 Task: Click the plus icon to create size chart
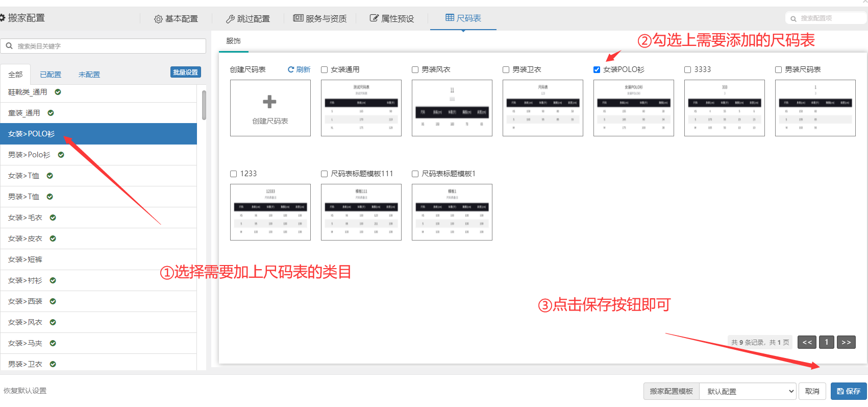click(269, 102)
